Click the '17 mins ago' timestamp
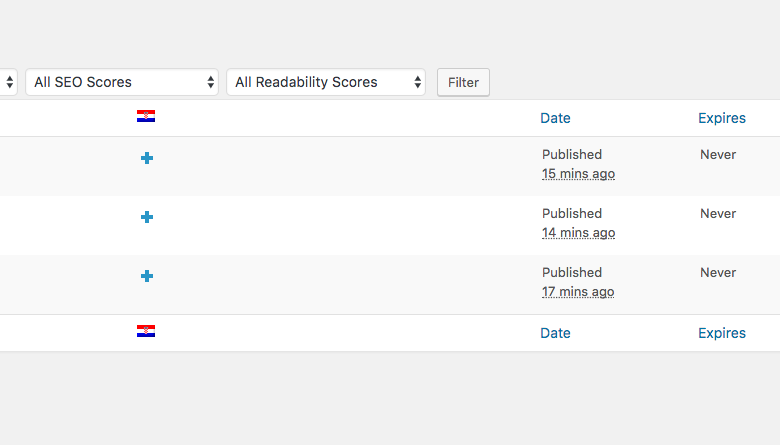Screen dimensions: 780x445 click(x=578, y=292)
